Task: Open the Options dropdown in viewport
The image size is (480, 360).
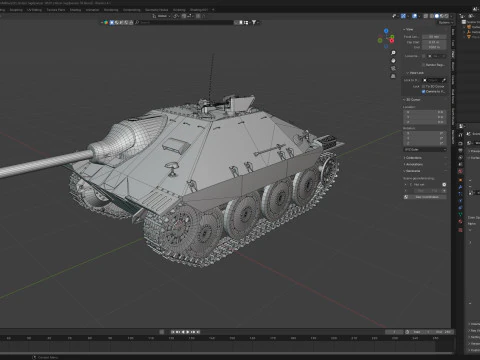Action: [446, 22]
